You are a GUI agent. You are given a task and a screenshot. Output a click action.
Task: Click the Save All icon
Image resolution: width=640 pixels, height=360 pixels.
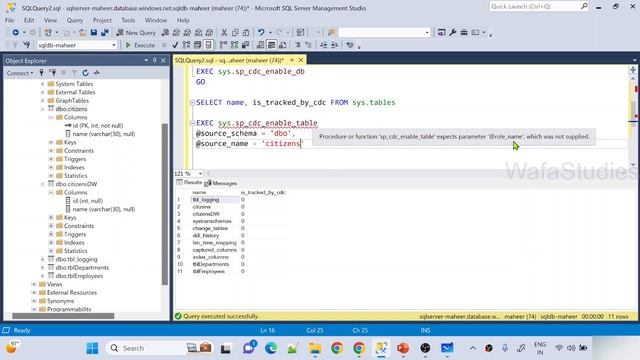pyautogui.click(x=105, y=32)
